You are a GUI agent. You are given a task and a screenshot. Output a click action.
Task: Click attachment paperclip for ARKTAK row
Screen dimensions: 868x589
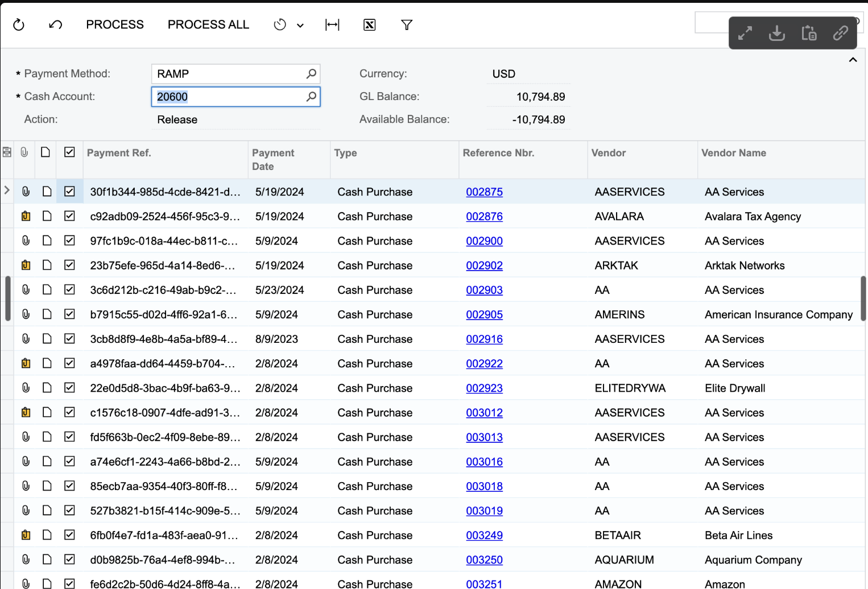pos(26,265)
